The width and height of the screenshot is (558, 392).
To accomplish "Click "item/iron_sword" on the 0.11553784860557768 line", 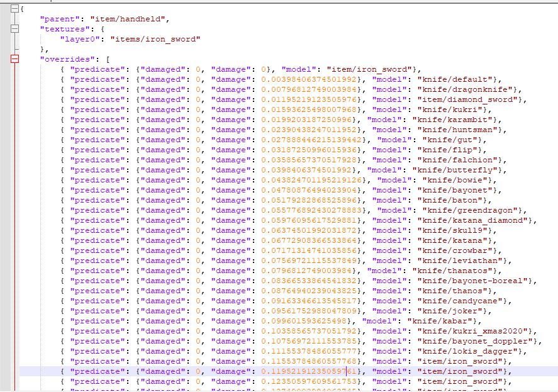I will 460,361.
